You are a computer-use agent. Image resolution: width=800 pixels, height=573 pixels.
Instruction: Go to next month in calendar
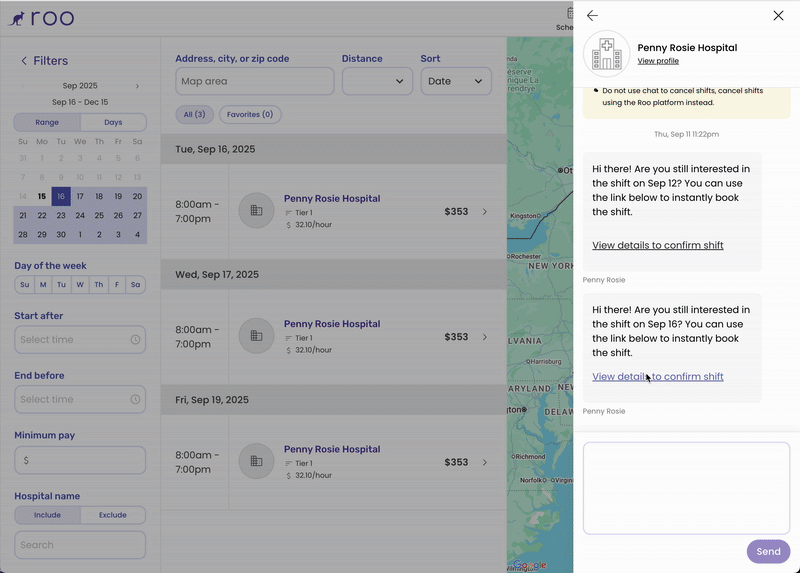click(137, 86)
